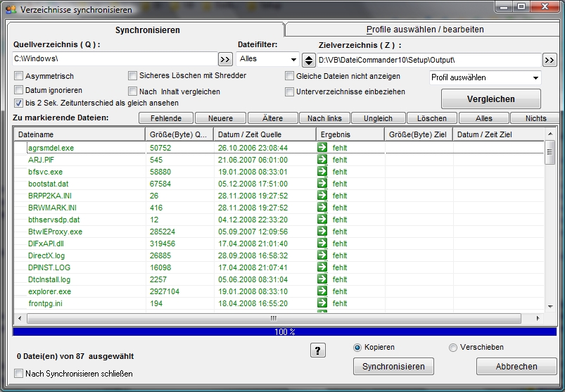The image size is (565, 392).
Task: Open the Dateifilter dropdown showing Alles
Action: (x=267, y=59)
